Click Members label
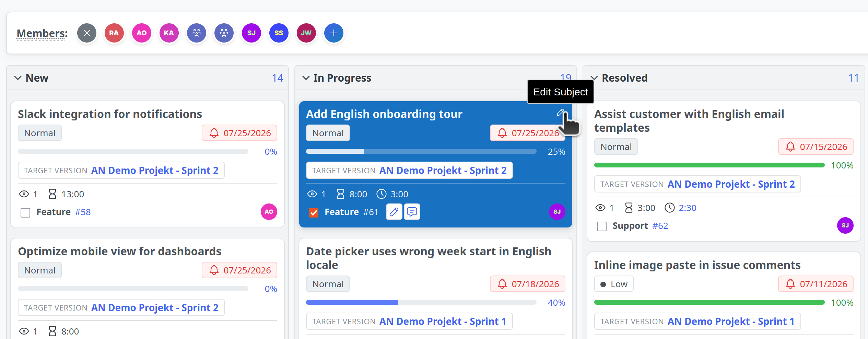The image size is (868, 339). tap(42, 33)
